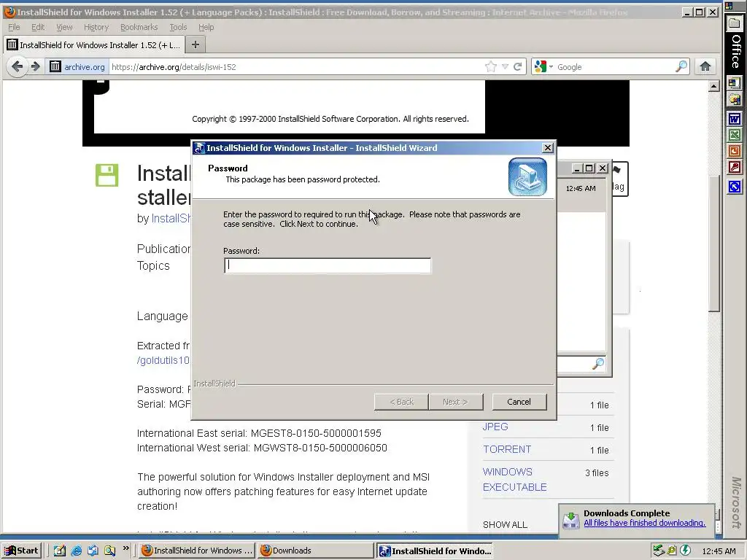
Task: Switch to InstallShield Firefox taskbar button
Action: click(197, 551)
